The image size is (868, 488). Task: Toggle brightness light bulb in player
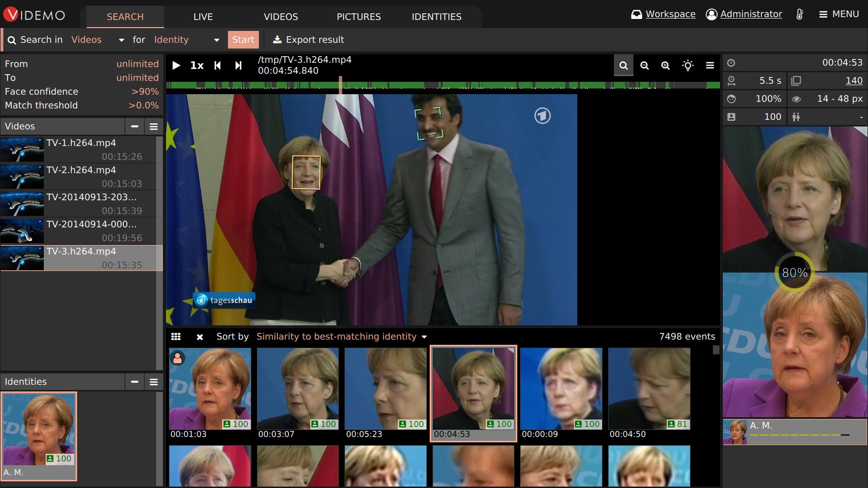pos(688,66)
